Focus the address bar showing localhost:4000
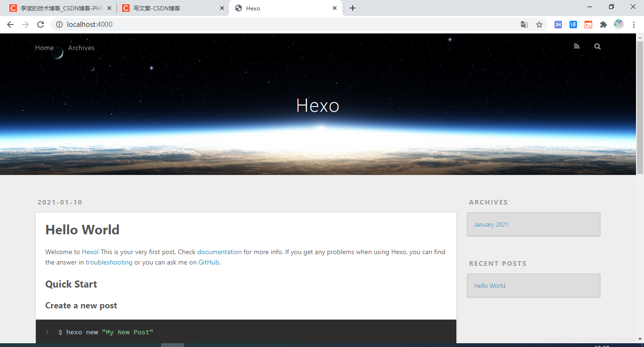Image resolution: width=644 pixels, height=347 pixels. pyautogui.click(x=283, y=25)
